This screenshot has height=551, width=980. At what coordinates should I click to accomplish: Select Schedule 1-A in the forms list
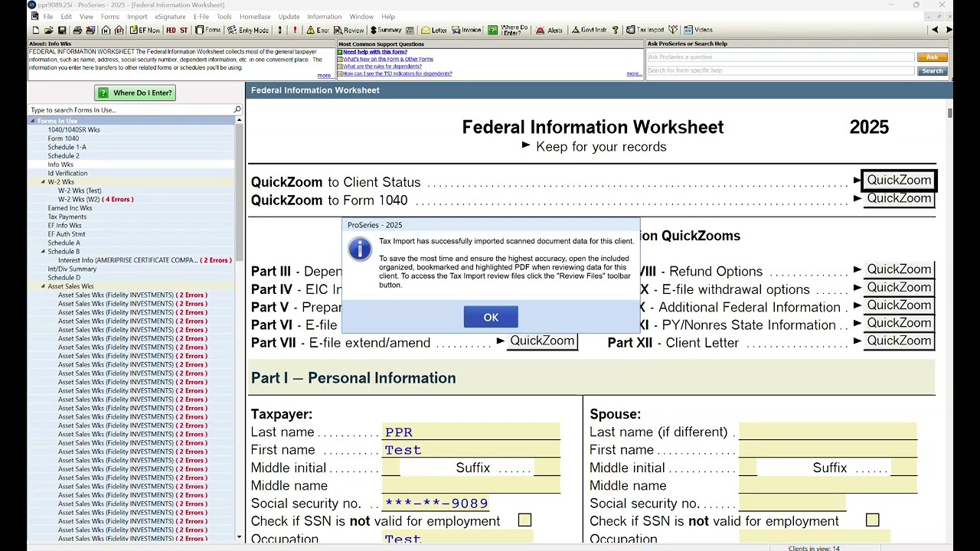click(x=67, y=147)
